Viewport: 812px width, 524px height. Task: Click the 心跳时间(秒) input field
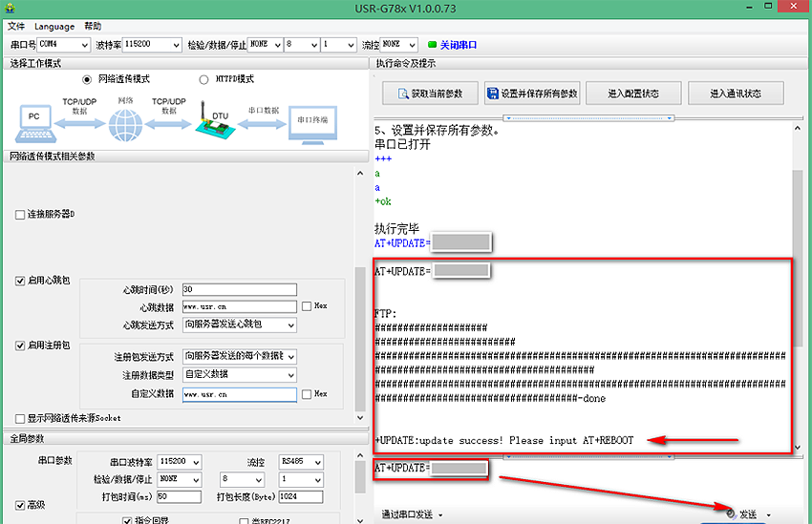click(239, 289)
